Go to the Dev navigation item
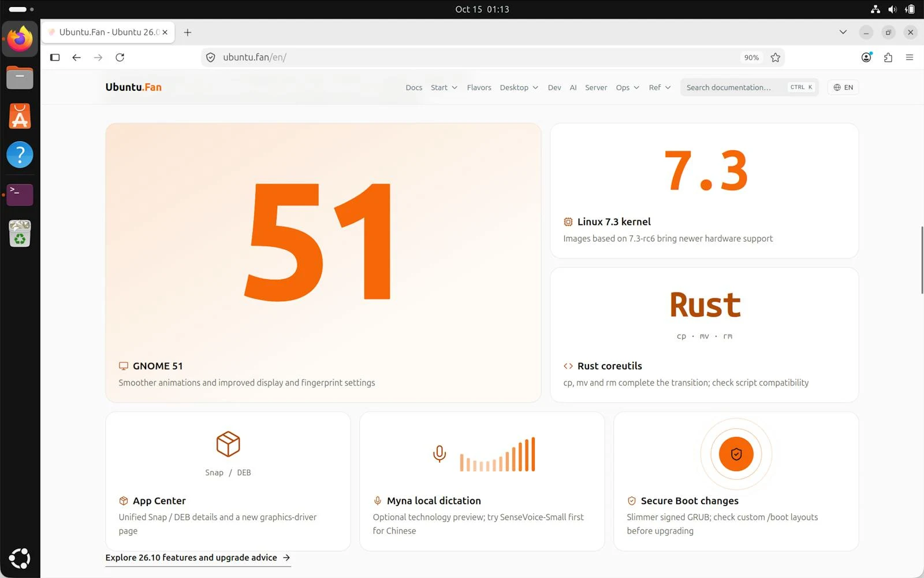The image size is (924, 578). point(554,87)
